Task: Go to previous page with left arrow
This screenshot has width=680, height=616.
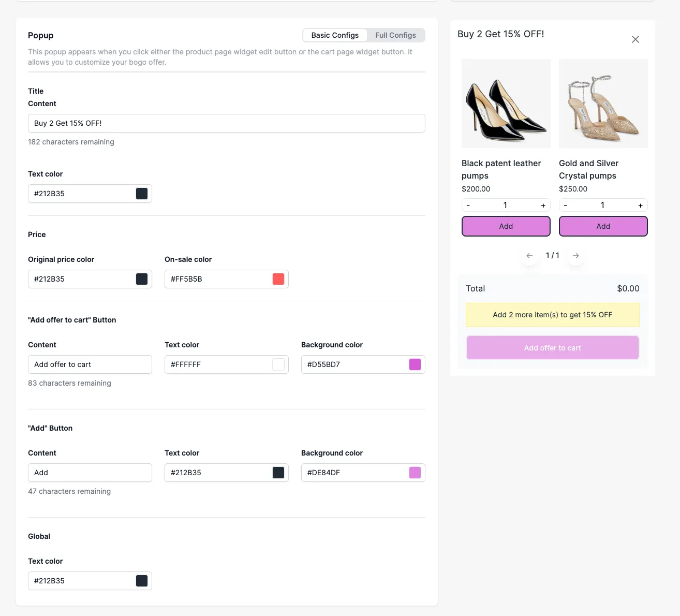Action: click(x=529, y=256)
